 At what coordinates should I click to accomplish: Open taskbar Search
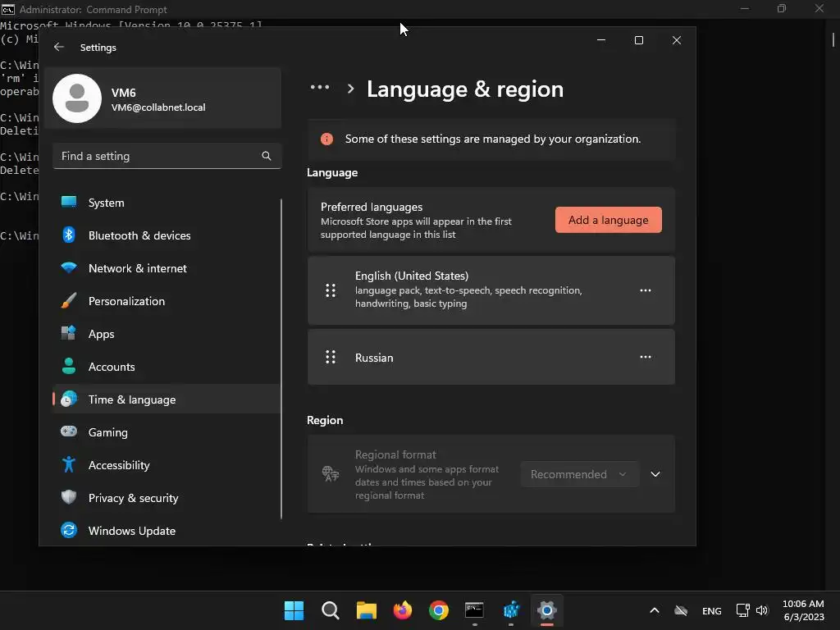[330, 610]
